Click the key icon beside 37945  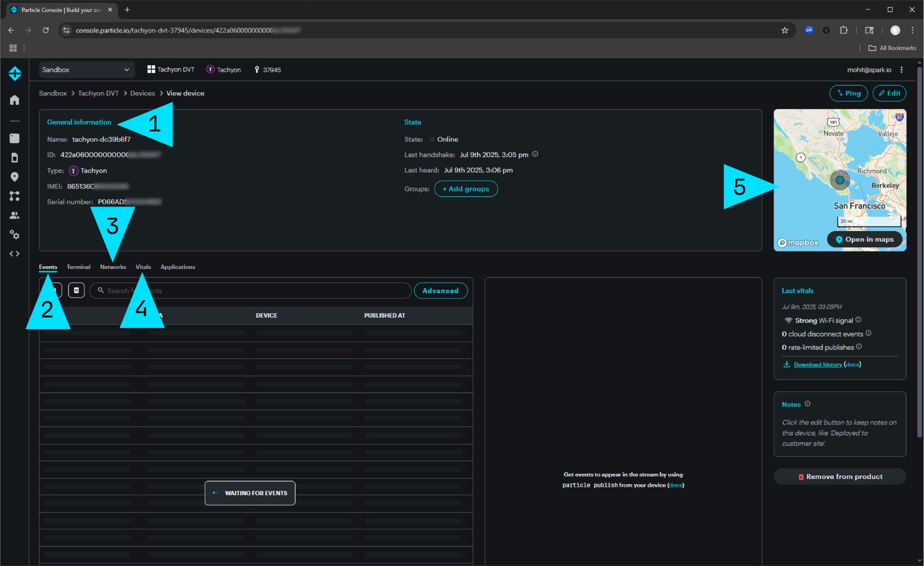click(257, 70)
